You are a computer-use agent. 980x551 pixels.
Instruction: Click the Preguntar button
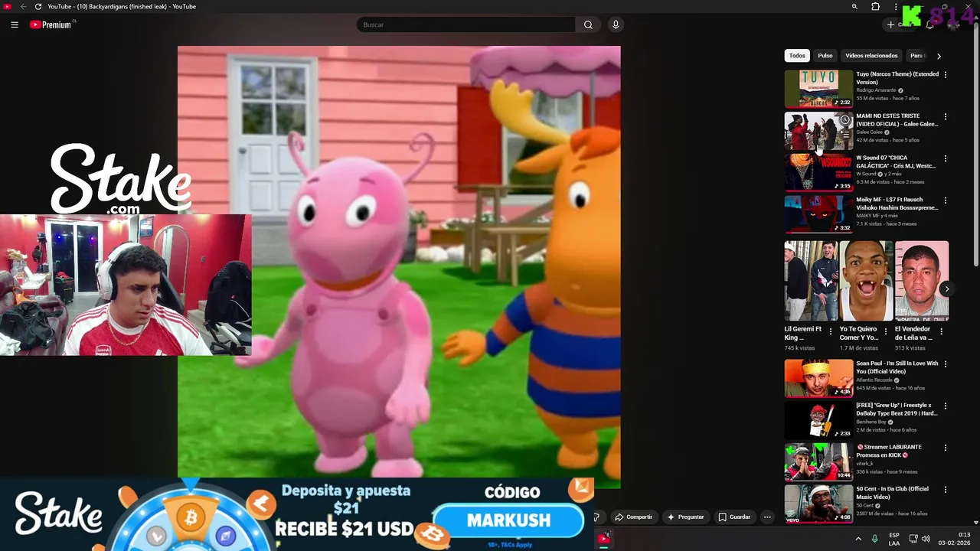pos(686,517)
